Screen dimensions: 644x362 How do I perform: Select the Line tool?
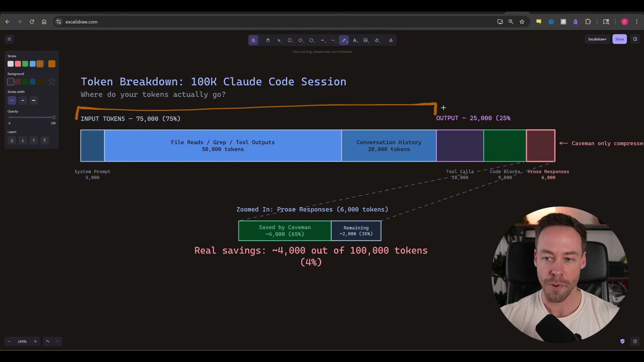tap(333, 40)
